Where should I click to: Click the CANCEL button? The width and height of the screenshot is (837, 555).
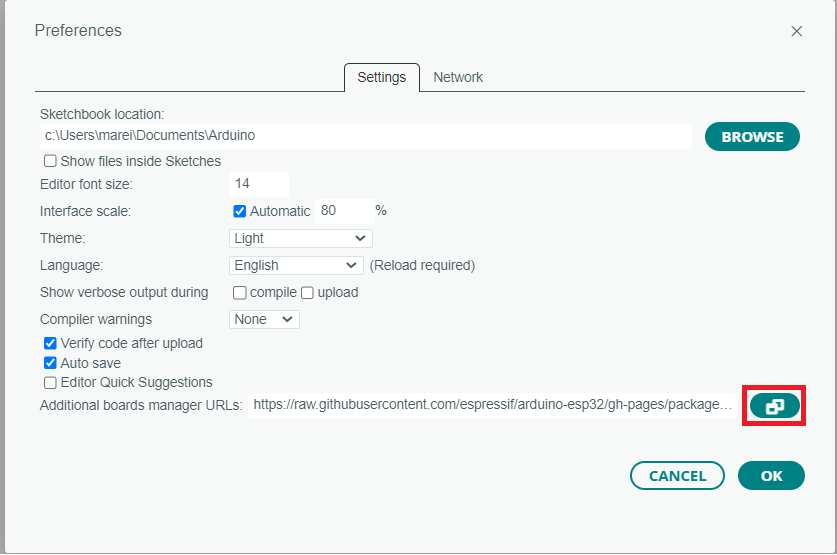(x=677, y=475)
